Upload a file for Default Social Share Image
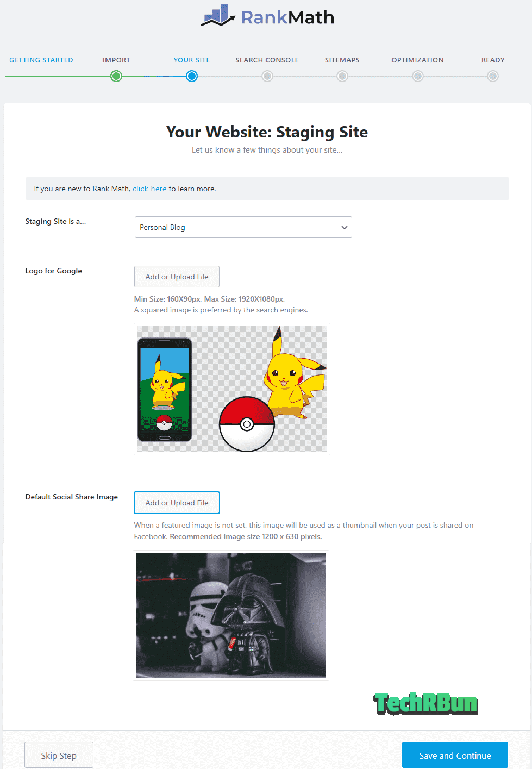 click(x=177, y=503)
